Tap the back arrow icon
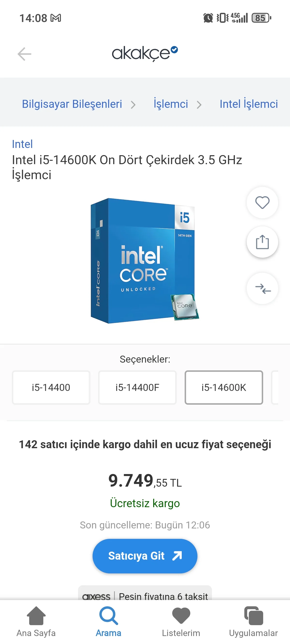Image resolution: width=290 pixels, height=644 pixels. (24, 54)
